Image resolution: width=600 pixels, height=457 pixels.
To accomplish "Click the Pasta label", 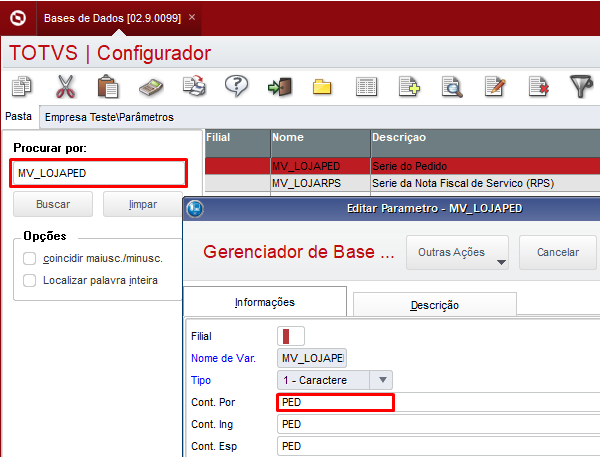I will coord(18,116).
